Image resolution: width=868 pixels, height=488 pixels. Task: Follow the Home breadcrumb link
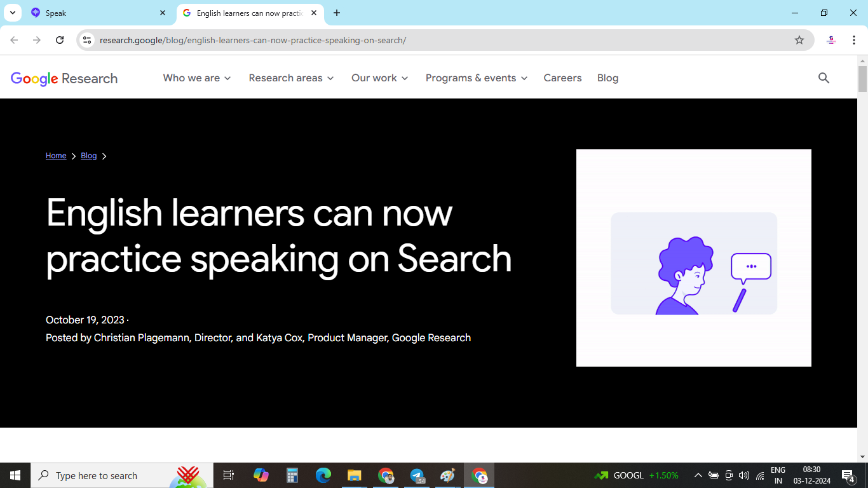(56, 156)
